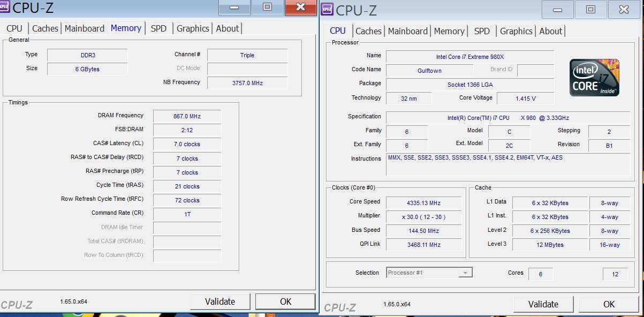
Task: Click the Level 2 cache 6 x 256 KBytes value
Action: tap(550, 231)
